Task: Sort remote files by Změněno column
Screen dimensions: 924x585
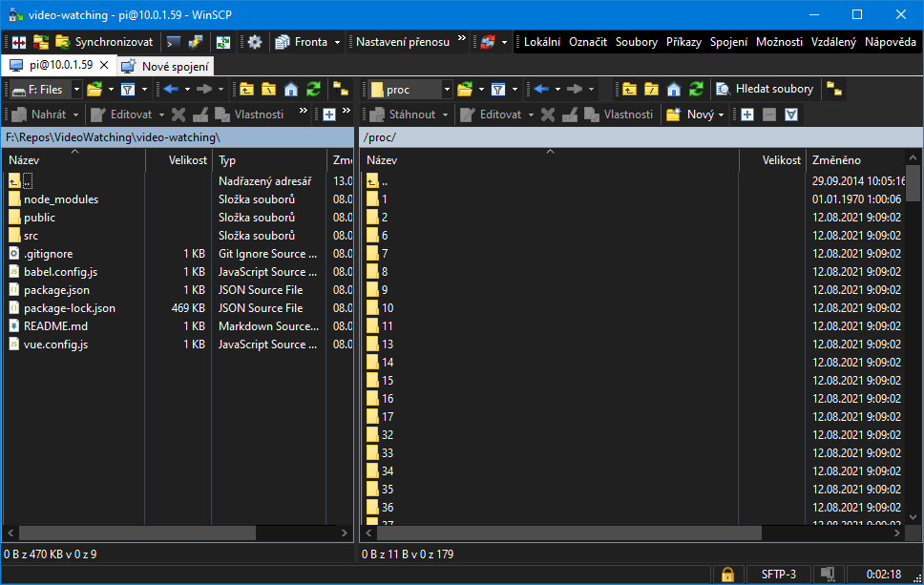Action: [836, 160]
